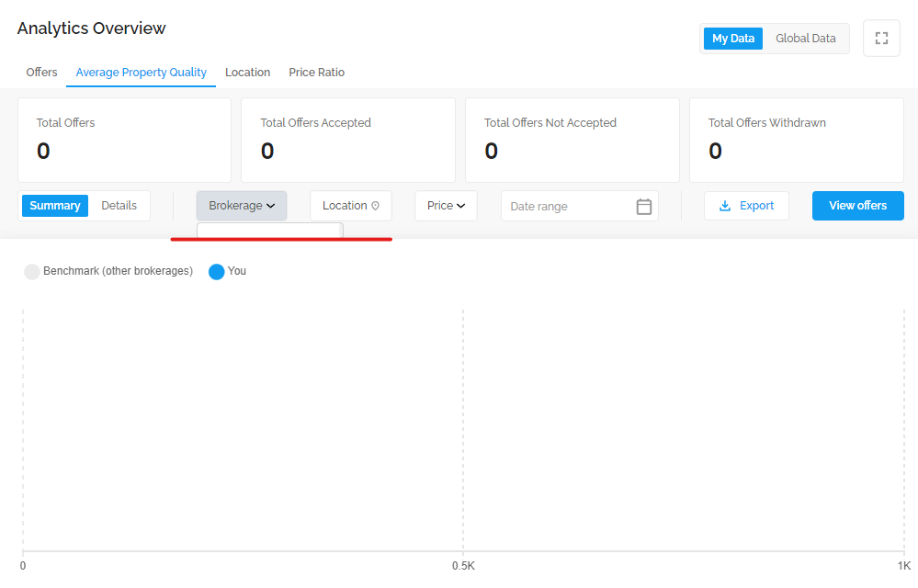This screenshot has height=588, width=918.
Task: Click the download icon on Export
Action: pyautogui.click(x=725, y=206)
